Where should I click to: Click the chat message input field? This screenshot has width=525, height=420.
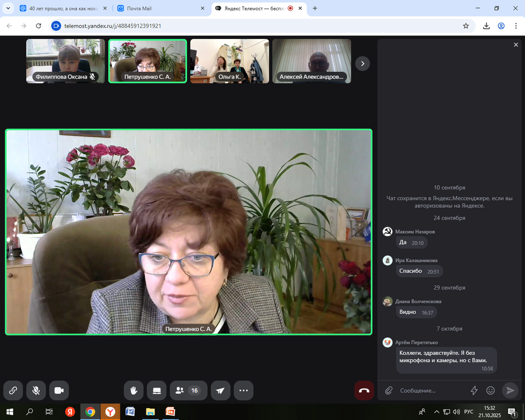[431, 390]
